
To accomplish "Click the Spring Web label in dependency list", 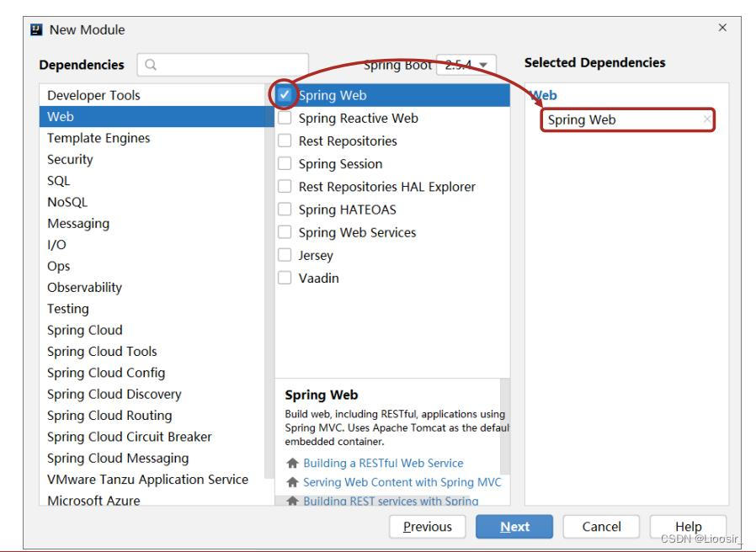I will (333, 95).
